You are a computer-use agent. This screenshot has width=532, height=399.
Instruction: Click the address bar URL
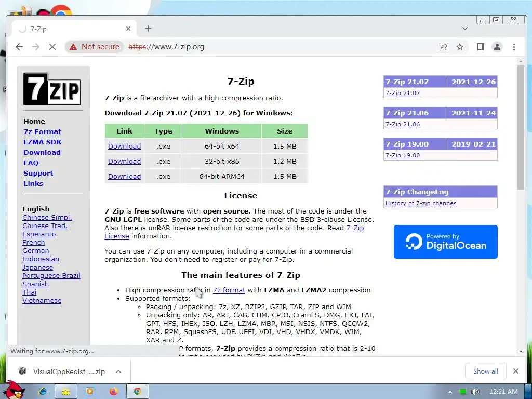point(166,47)
